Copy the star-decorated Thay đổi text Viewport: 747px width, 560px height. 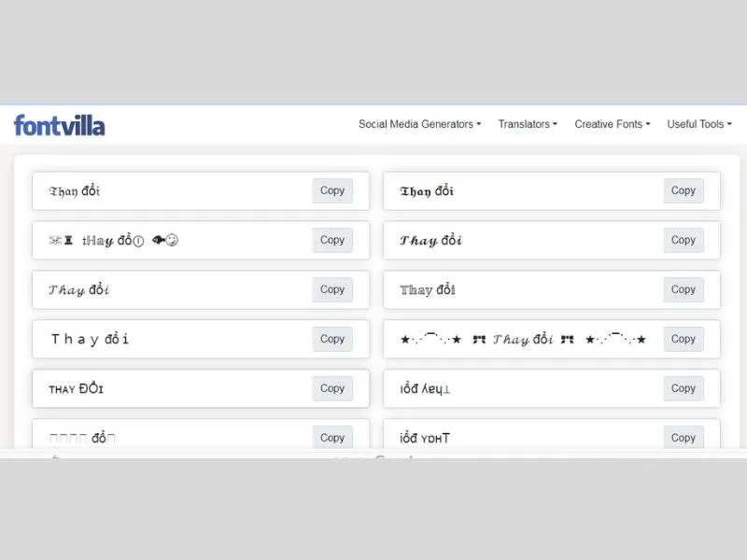(684, 339)
